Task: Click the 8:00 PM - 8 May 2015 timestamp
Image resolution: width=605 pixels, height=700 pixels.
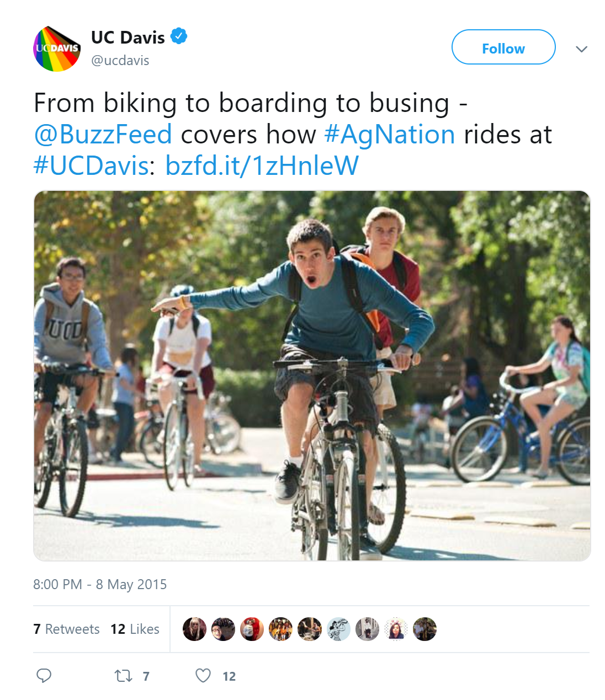Action: (x=100, y=584)
